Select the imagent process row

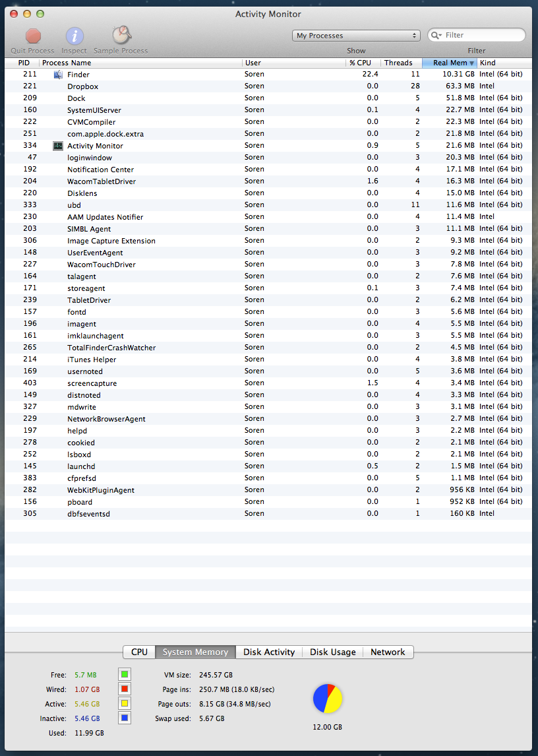click(268, 323)
